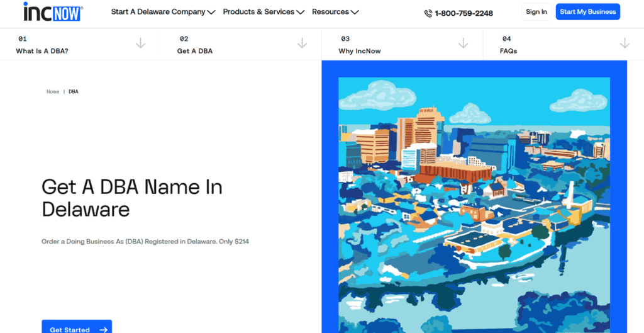The width and height of the screenshot is (644, 333).
Task: Click the 04 step number label
Action: pos(507,38)
